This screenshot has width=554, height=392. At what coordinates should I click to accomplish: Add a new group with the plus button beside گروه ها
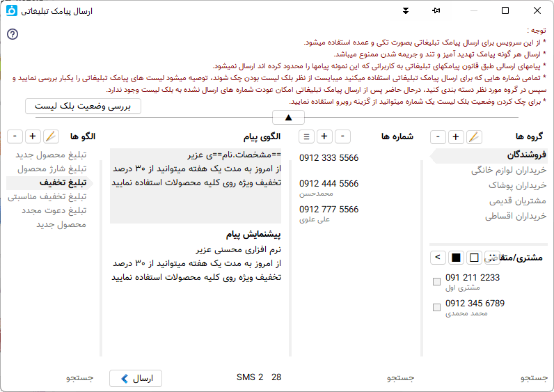click(x=455, y=136)
